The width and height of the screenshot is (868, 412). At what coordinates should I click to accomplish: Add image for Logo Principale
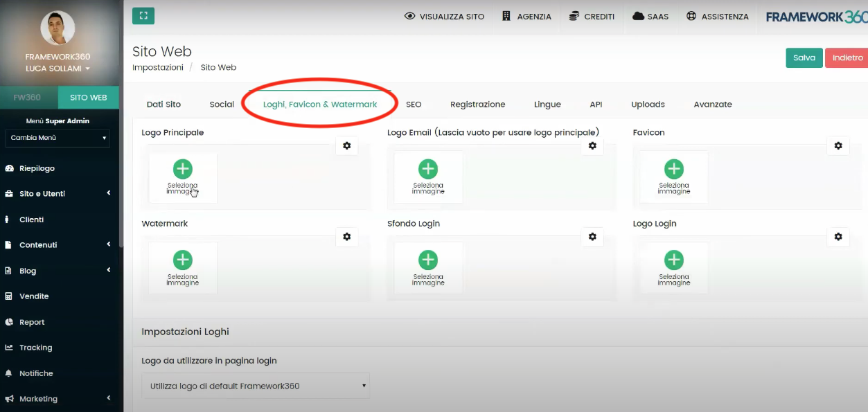183,177
